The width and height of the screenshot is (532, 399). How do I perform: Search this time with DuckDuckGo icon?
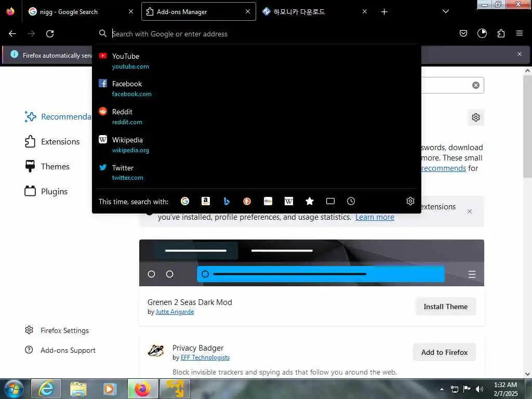247,201
